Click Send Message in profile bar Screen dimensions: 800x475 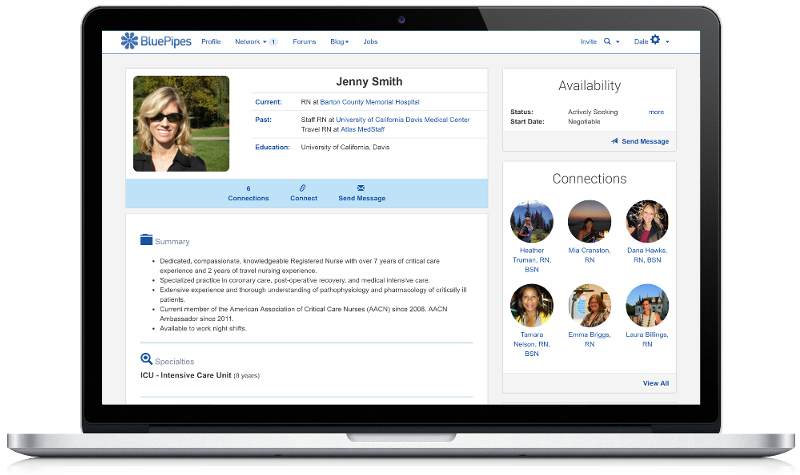[362, 198]
